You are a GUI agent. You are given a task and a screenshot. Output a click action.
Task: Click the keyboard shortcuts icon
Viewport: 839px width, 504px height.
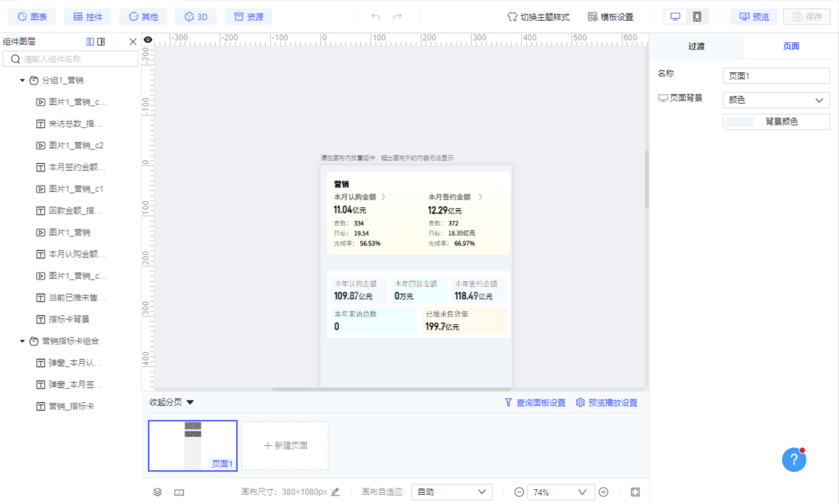179,492
